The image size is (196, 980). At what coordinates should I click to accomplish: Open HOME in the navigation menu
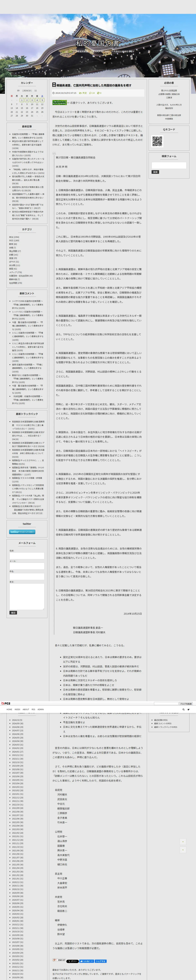(9, 709)
